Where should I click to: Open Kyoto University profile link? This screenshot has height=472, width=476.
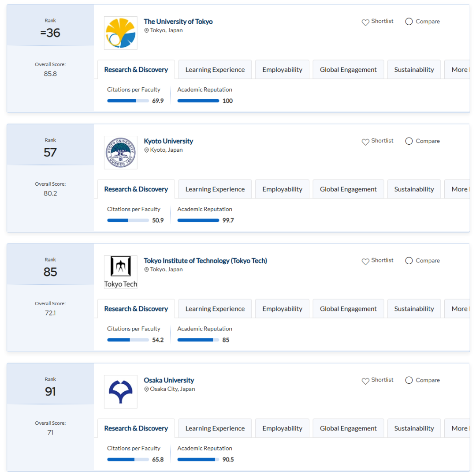[x=168, y=141]
